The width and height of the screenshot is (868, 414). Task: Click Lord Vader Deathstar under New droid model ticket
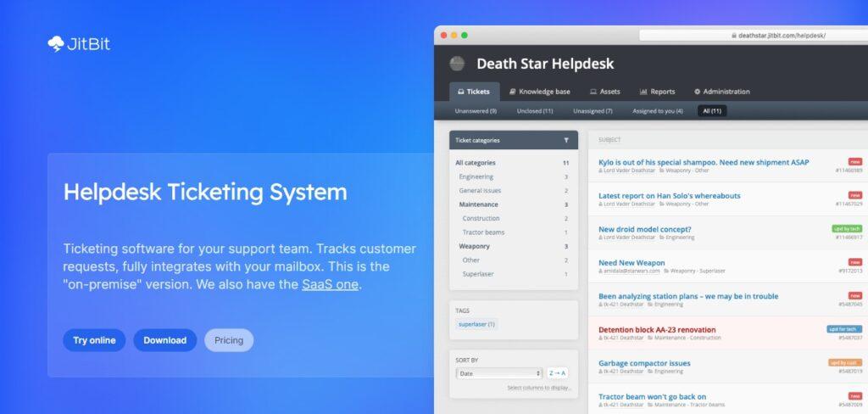click(629, 238)
